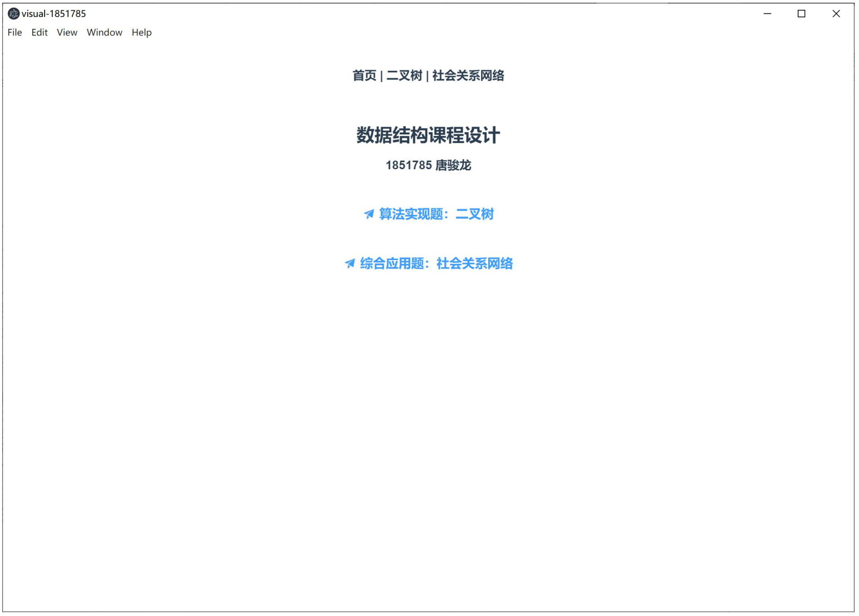859x616 pixels.
Task: Maximize the visual-1851785 window
Action: [x=801, y=14]
